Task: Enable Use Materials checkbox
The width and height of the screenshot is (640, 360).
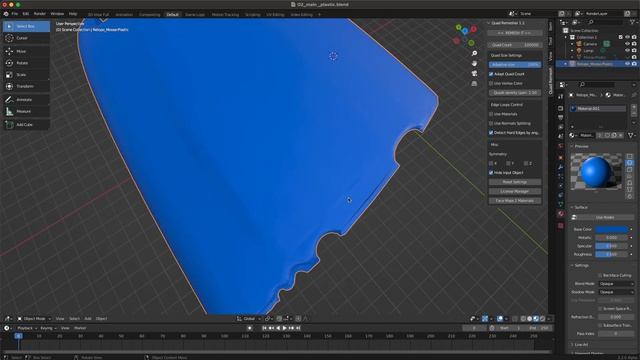Action: (x=491, y=114)
